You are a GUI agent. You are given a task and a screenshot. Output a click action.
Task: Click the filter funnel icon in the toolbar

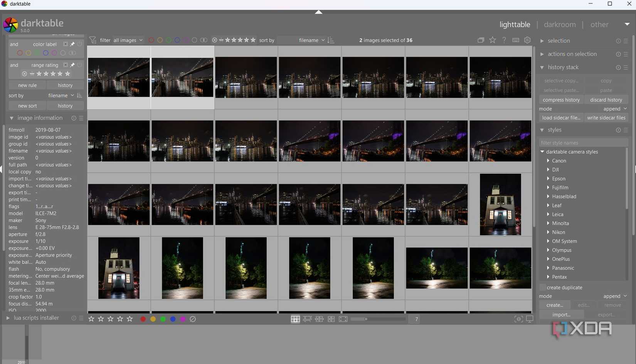click(x=93, y=40)
